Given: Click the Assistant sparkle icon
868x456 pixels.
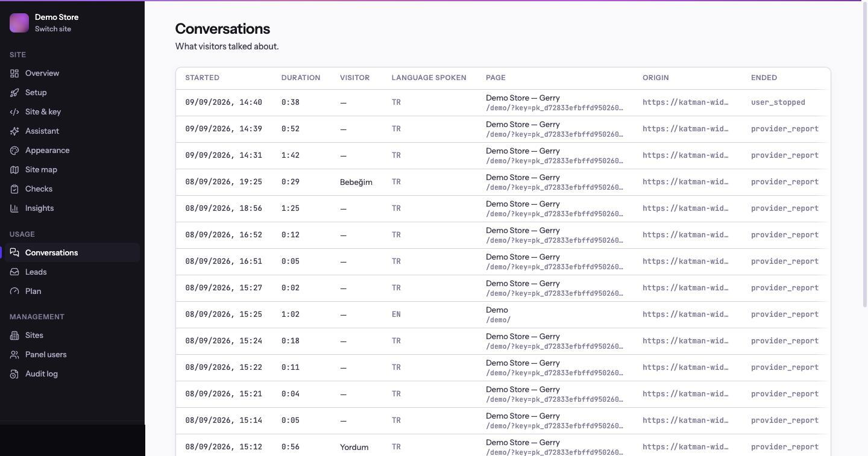Looking at the screenshot, I should click(x=14, y=131).
